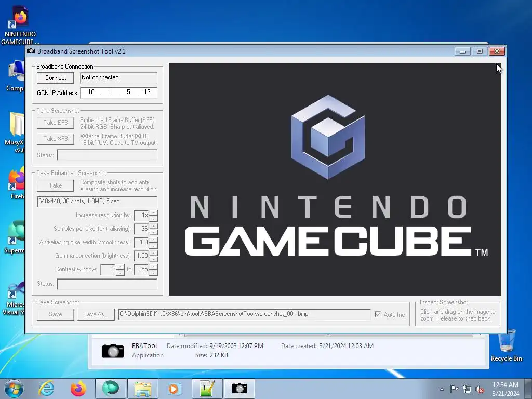The width and height of the screenshot is (532, 399).
Task: Click the camera icon in the title bar
Action: coord(31,51)
